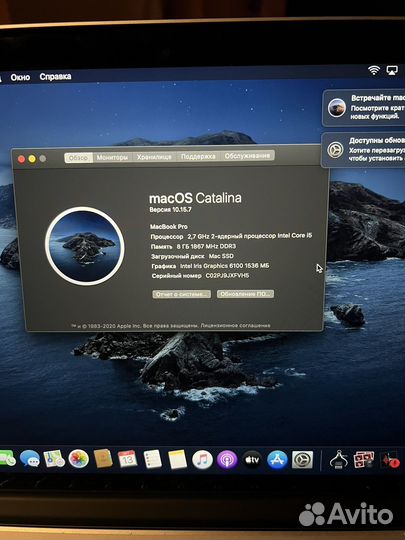This screenshot has width=405, height=540.
Task: Minimize window with yellow button
Action: (32, 159)
